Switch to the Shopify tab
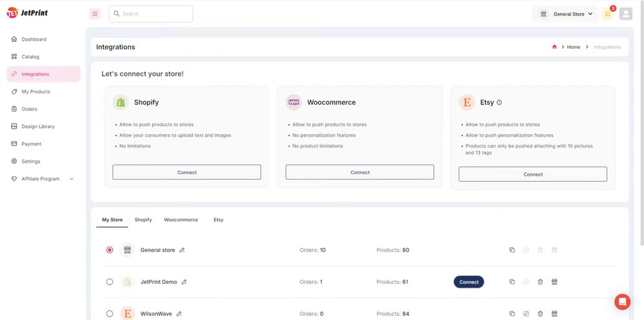 [144, 220]
